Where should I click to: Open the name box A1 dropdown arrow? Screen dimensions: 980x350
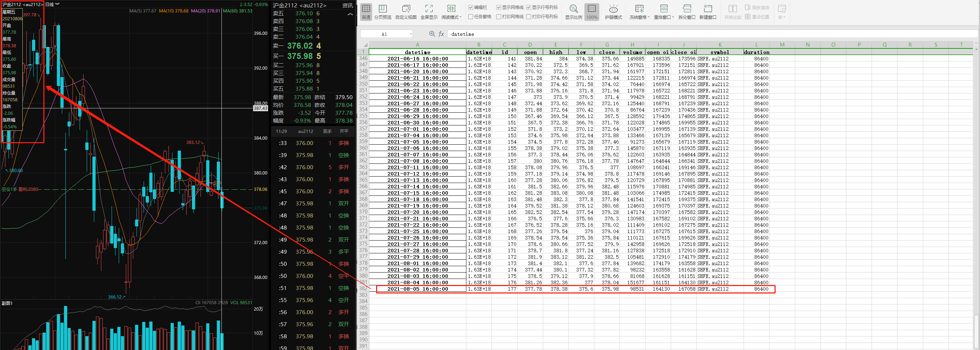coord(411,34)
